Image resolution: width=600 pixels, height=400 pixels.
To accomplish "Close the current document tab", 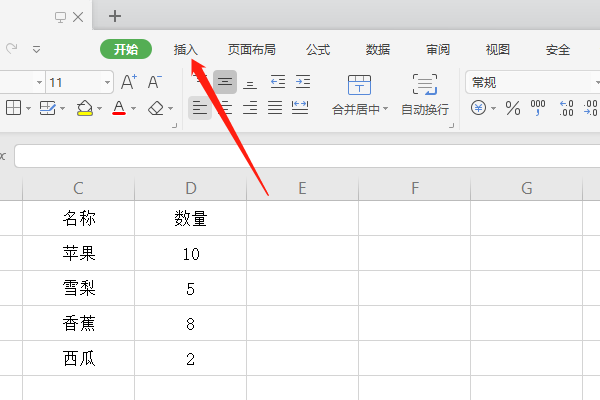I will pyautogui.click(x=78, y=17).
